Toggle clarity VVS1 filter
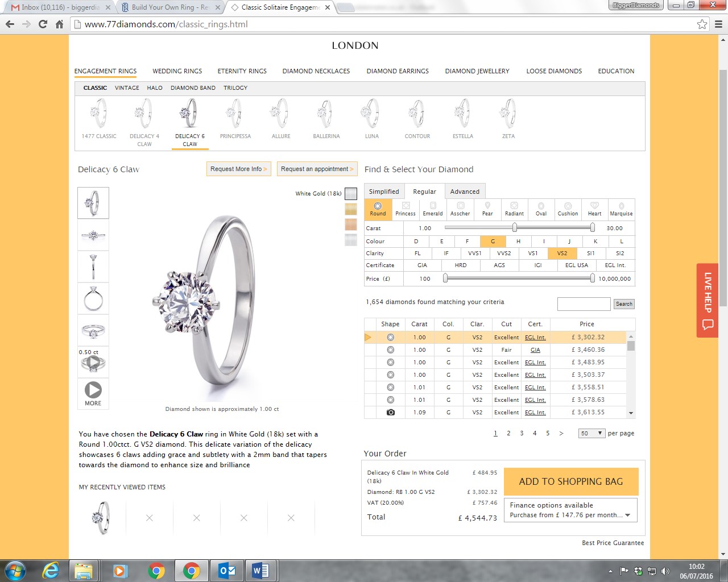The image size is (728, 582). [475, 253]
